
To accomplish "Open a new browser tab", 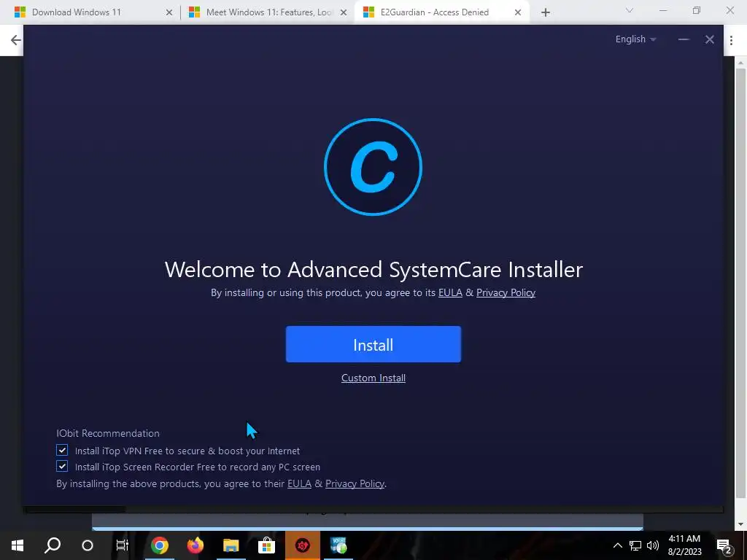I will click(546, 13).
